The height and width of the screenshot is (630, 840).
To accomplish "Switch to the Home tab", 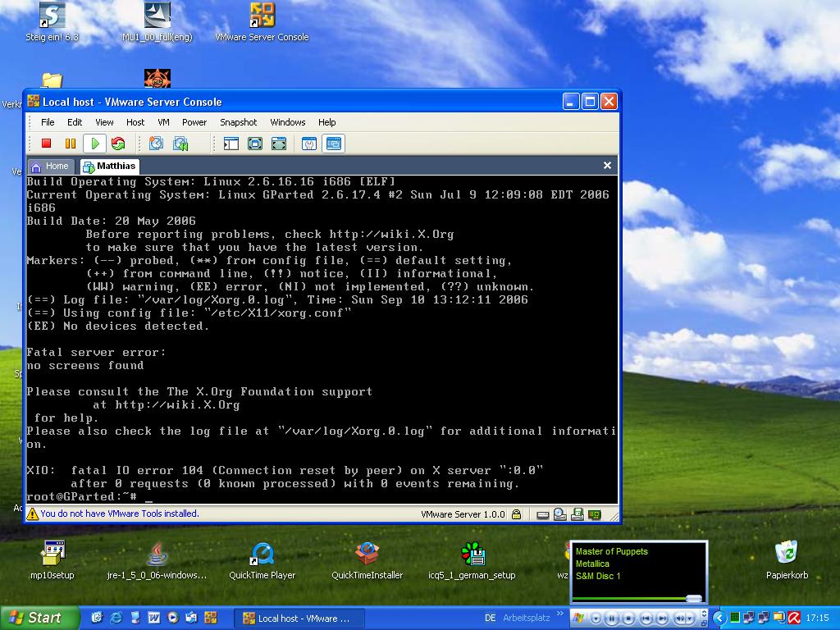I will pos(50,166).
